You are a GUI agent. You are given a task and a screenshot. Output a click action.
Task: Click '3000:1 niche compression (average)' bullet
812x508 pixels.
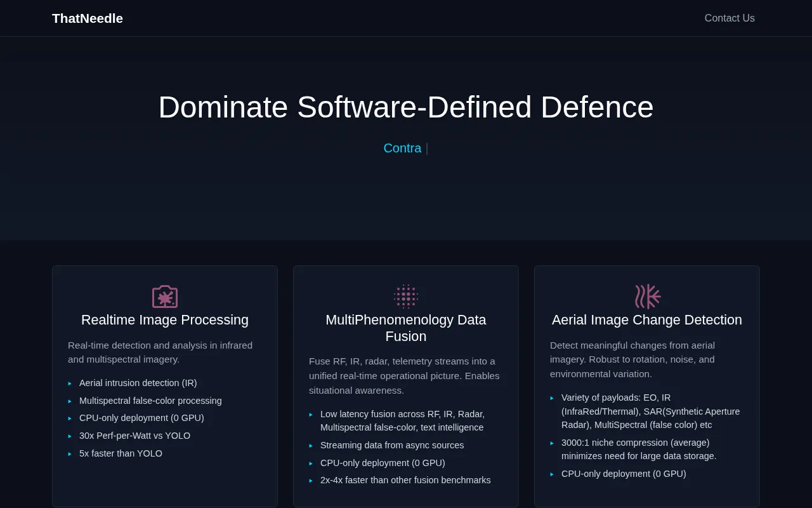point(639,449)
